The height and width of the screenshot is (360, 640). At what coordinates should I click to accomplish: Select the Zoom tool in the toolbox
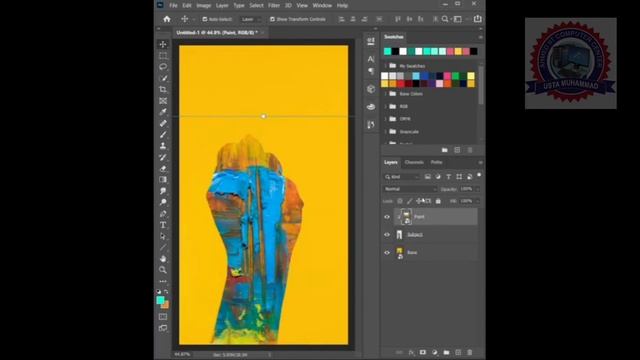pyautogui.click(x=163, y=270)
